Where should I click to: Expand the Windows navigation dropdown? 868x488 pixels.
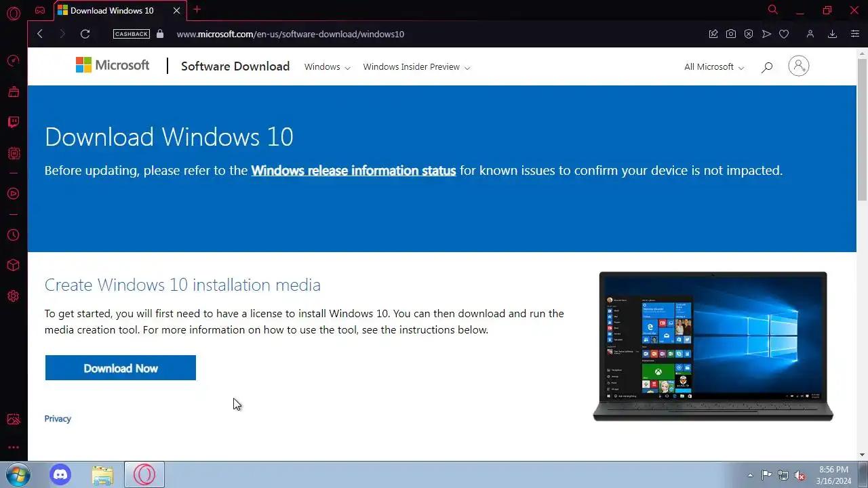click(x=327, y=66)
